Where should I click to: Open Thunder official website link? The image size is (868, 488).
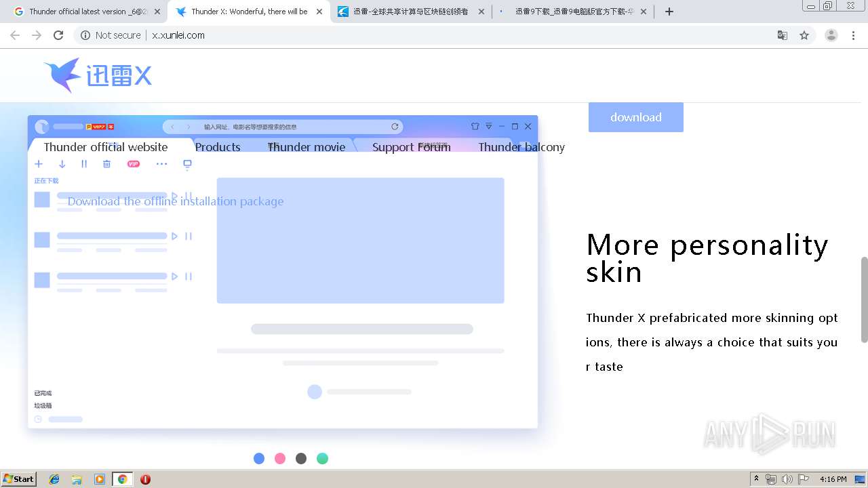106,147
